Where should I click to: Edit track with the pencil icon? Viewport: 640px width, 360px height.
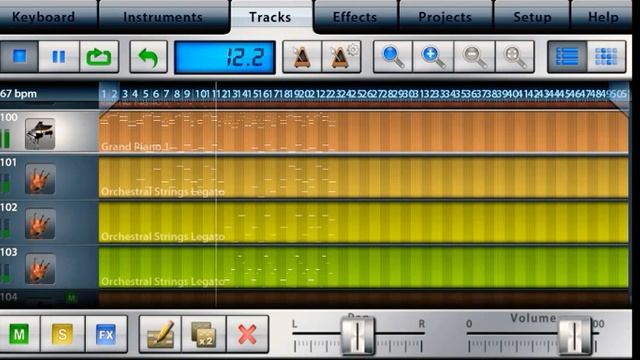pyautogui.click(x=160, y=335)
